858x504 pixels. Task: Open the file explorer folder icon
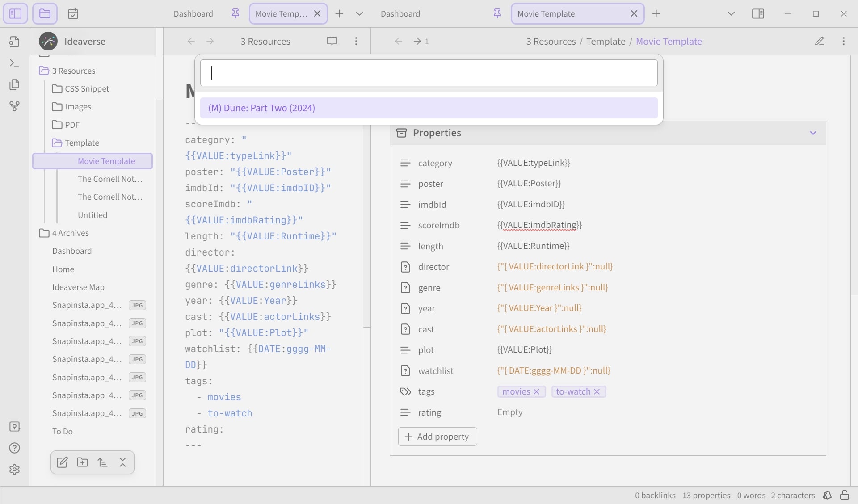click(x=45, y=13)
